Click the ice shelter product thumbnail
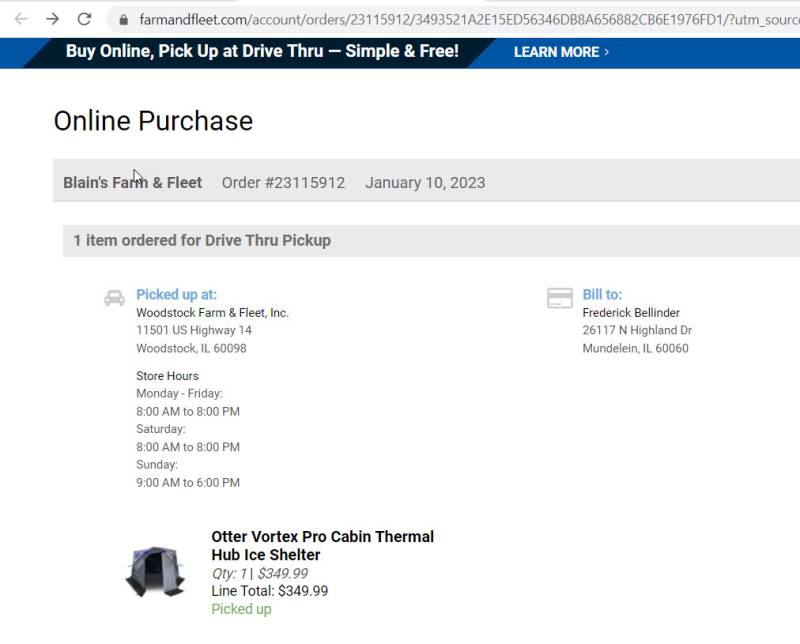This screenshot has width=800, height=644. pos(155,572)
